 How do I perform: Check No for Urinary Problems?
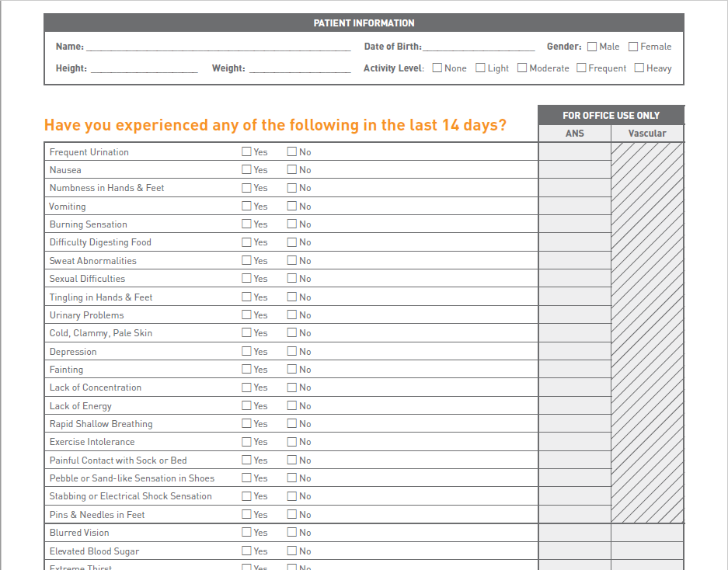click(x=292, y=315)
